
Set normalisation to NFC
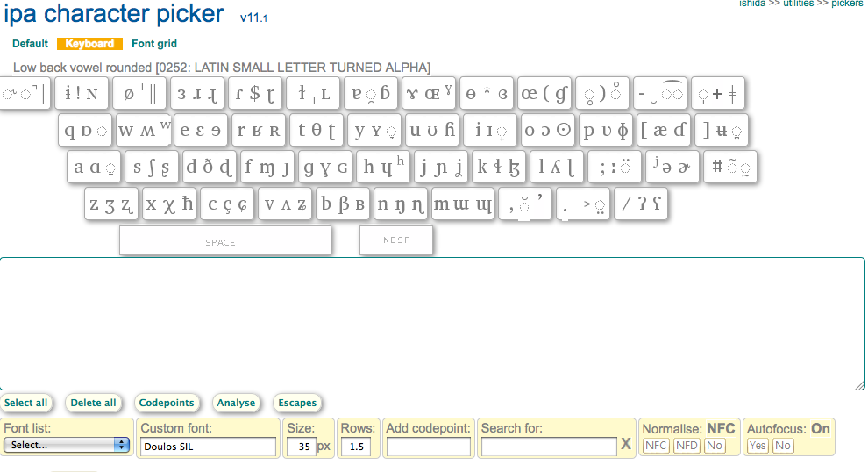tap(656, 446)
